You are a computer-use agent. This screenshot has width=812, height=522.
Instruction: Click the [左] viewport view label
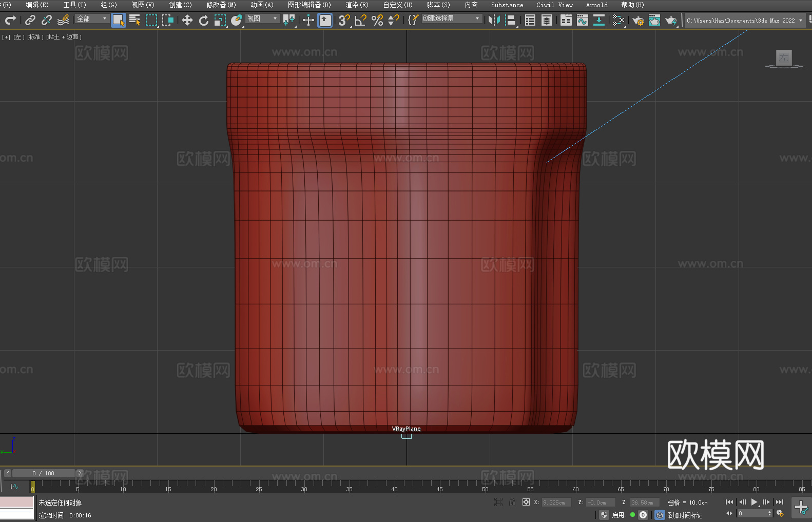(19, 37)
